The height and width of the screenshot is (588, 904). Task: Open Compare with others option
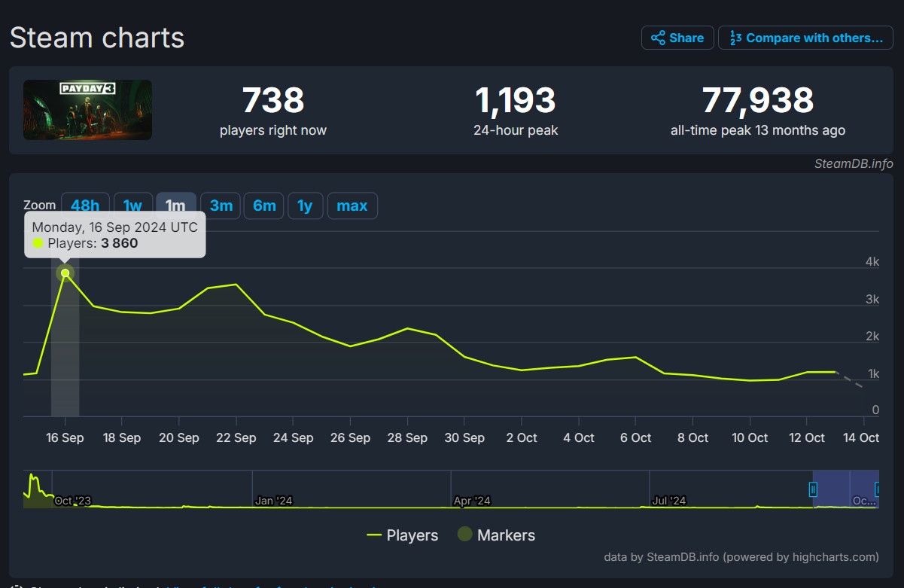click(805, 38)
